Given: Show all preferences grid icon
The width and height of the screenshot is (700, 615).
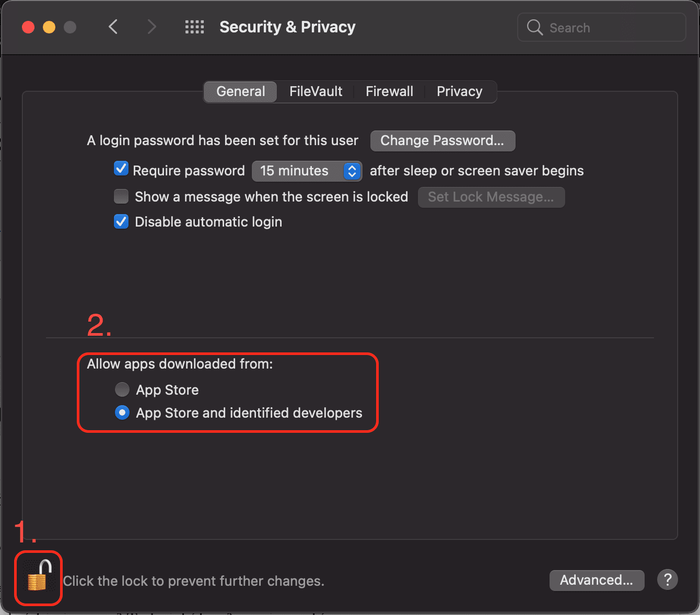Looking at the screenshot, I should pyautogui.click(x=194, y=27).
